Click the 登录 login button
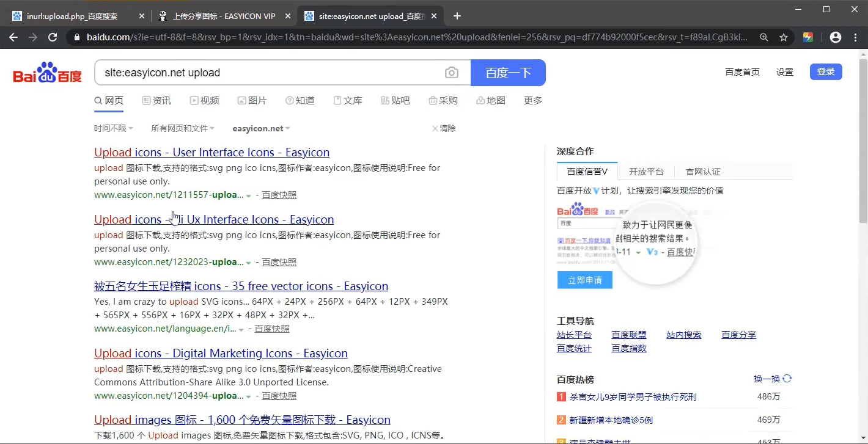 [826, 71]
